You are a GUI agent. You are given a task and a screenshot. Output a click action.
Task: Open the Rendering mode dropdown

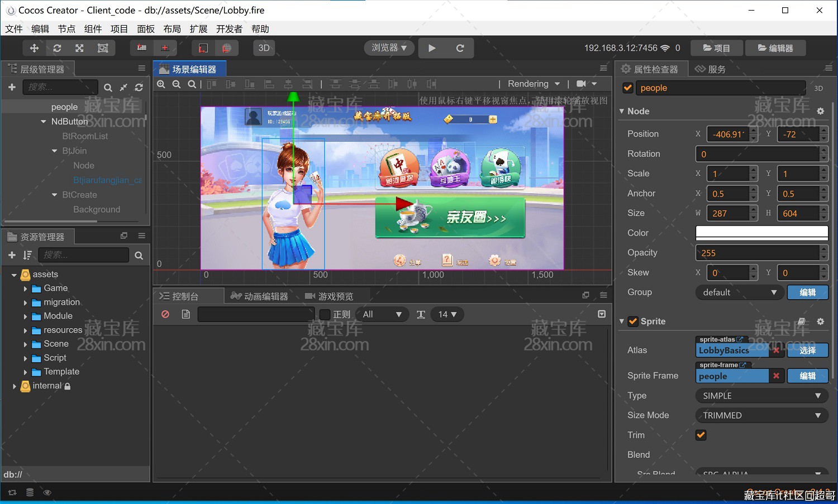tap(534, 84)
